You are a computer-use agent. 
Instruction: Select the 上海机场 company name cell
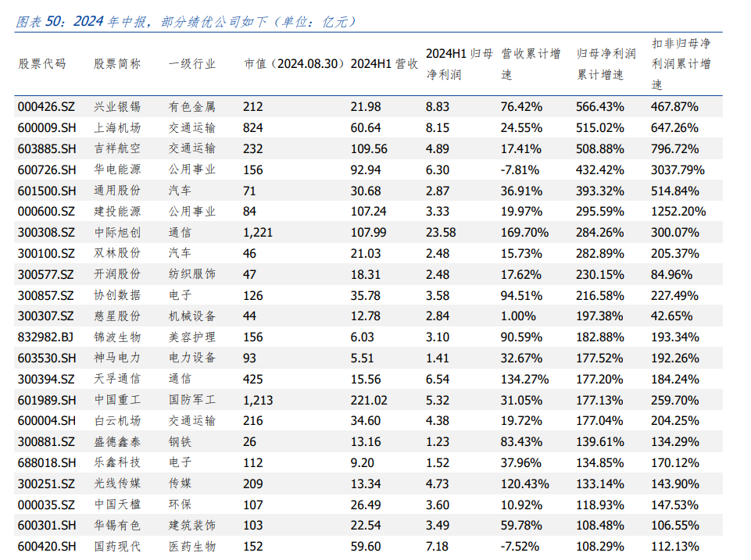tap(117, 127)
